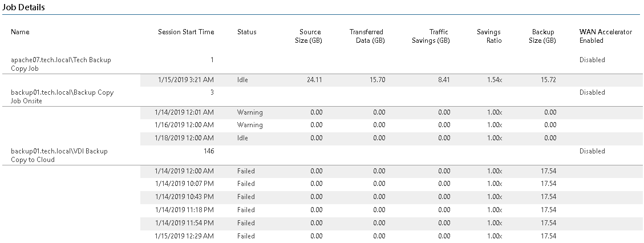Select the Backup Copy Job Onsite entry
Image resolution: width=644 pixels, height=243 pixels.
(62, 96)
